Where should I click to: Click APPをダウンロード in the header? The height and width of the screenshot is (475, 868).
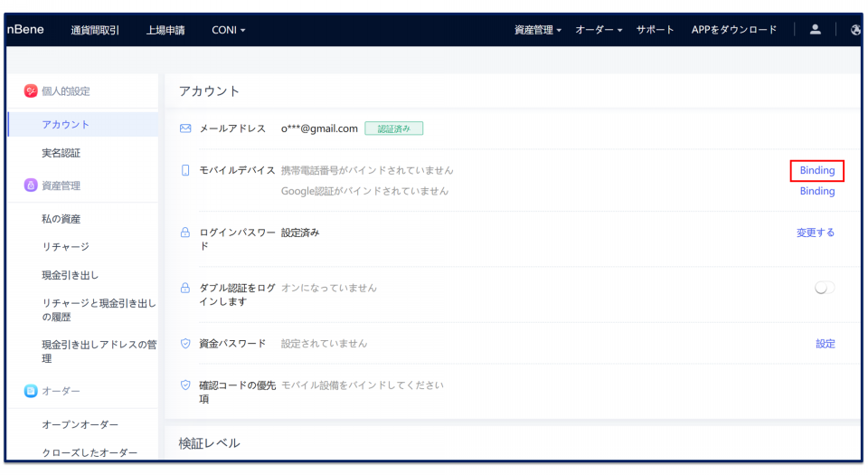point(734,30)
